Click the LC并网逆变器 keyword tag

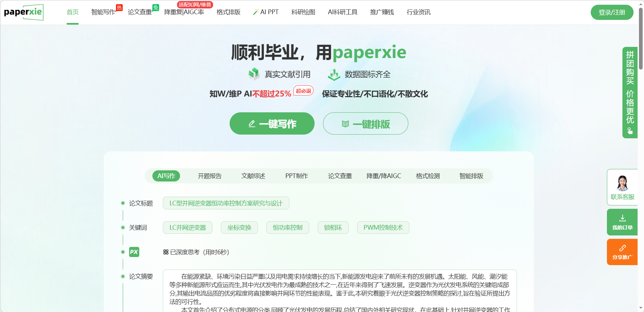click(x=187, y=227)
